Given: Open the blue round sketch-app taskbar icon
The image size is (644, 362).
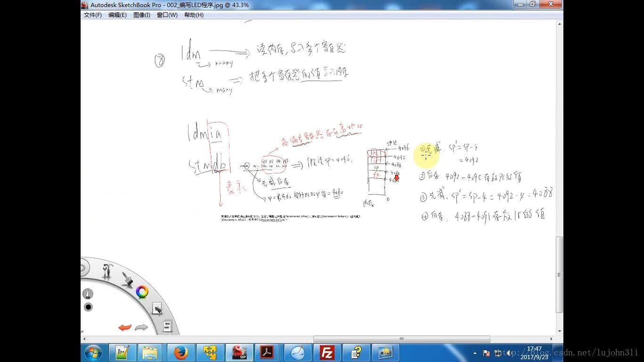Looking at the screenshot, I should (x=297, y=353).
